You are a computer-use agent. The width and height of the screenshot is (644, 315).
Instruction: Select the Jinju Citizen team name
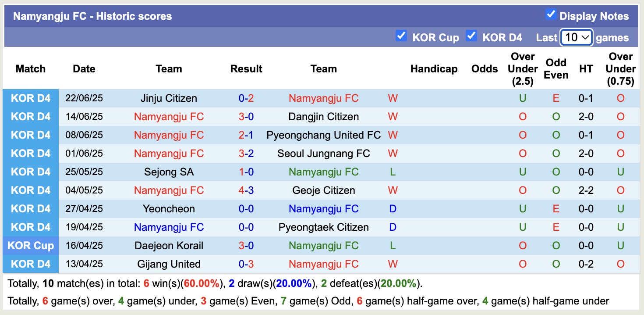(x=169, y=98)
